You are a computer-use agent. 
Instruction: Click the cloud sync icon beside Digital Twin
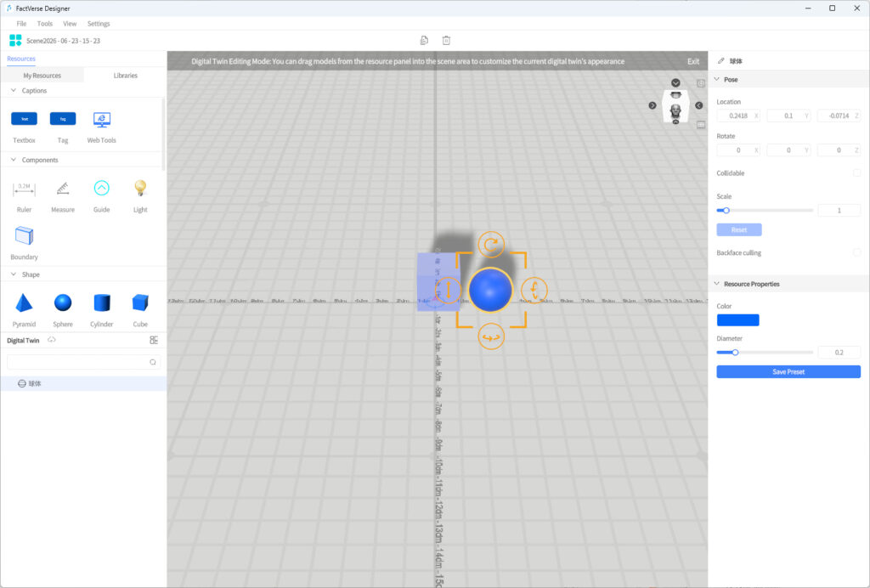(52, 340)
